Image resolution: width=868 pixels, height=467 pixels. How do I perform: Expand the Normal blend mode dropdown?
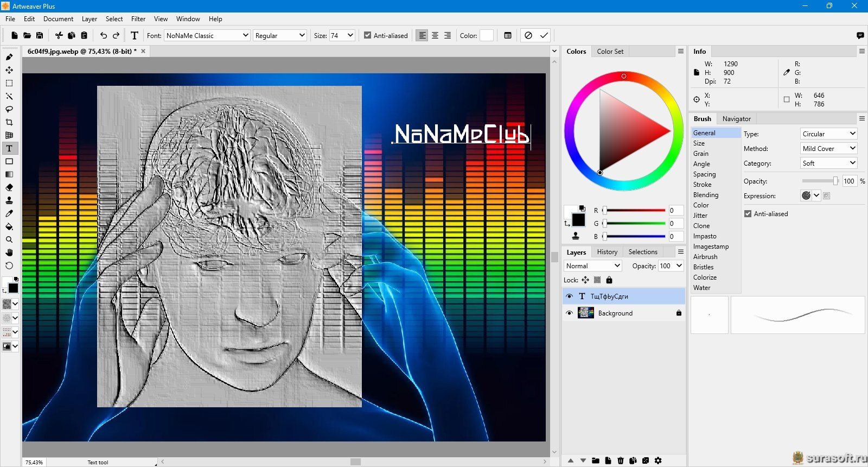(x=592, y=266)
